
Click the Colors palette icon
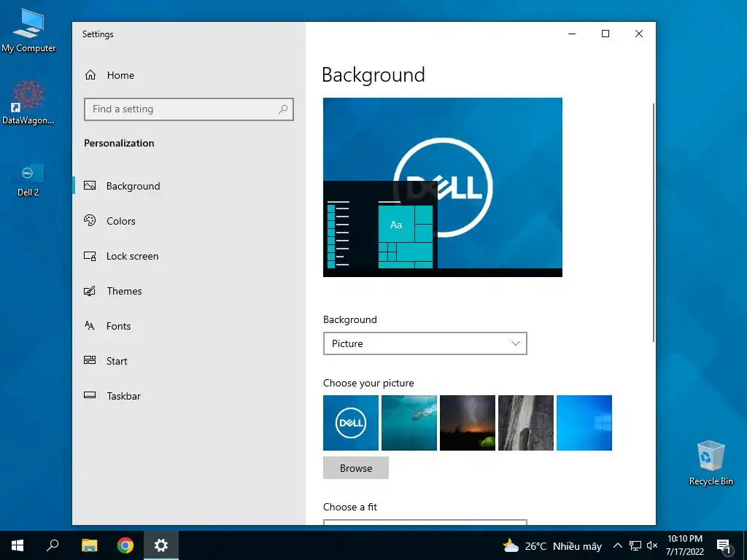coord(90,220)
